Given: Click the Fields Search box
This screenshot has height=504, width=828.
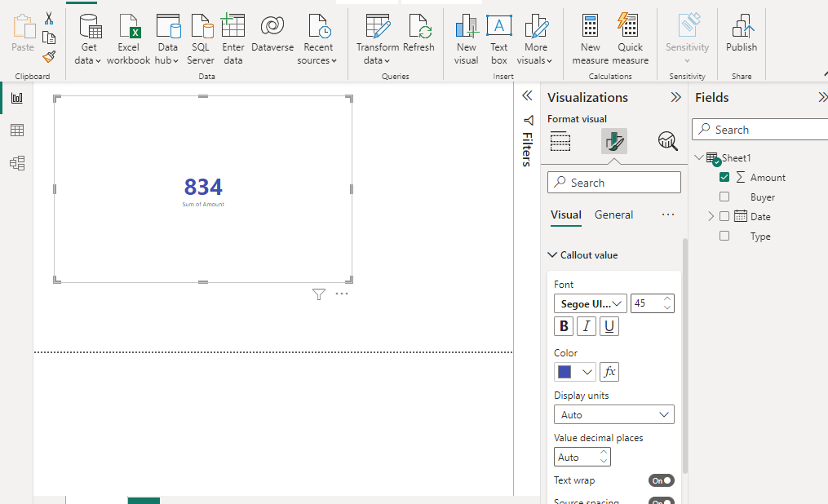Looking at the screenshot, I should tap(760, 130).
